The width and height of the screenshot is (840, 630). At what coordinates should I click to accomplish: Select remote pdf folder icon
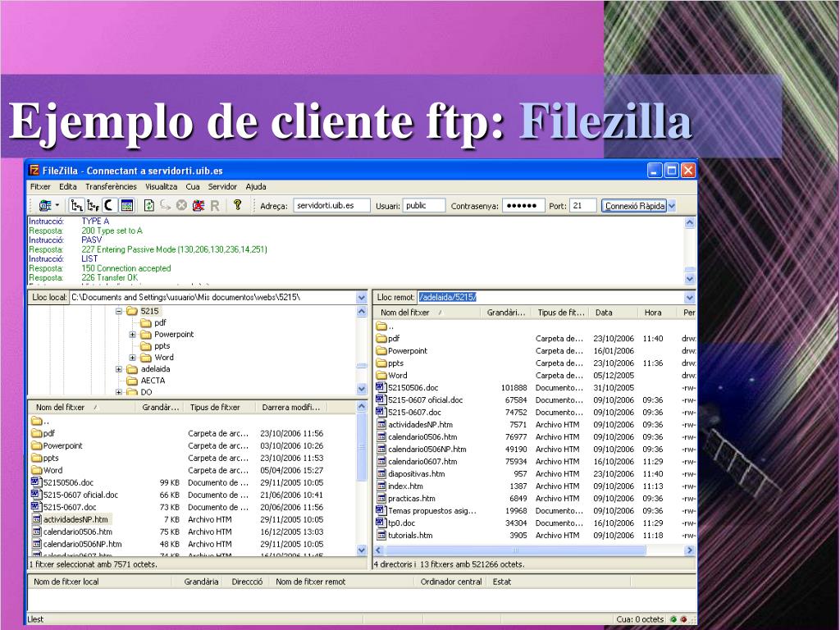(381, 338)
